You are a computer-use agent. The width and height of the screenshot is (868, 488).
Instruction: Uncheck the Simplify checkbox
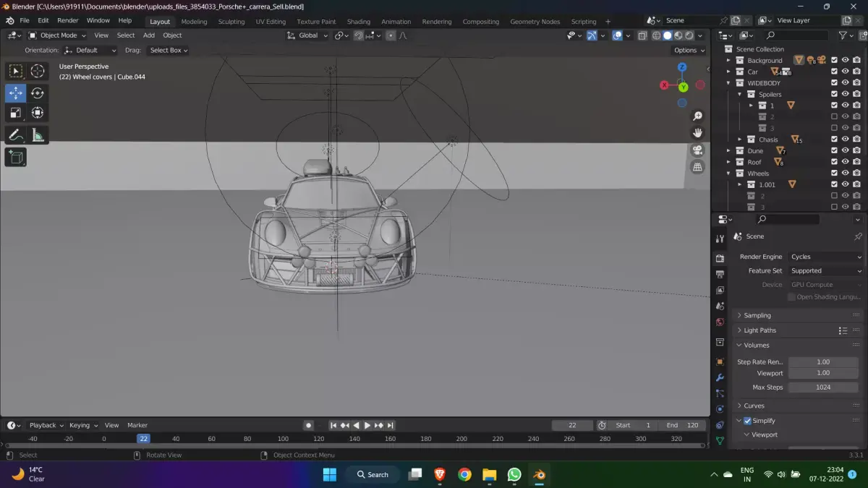747,421
